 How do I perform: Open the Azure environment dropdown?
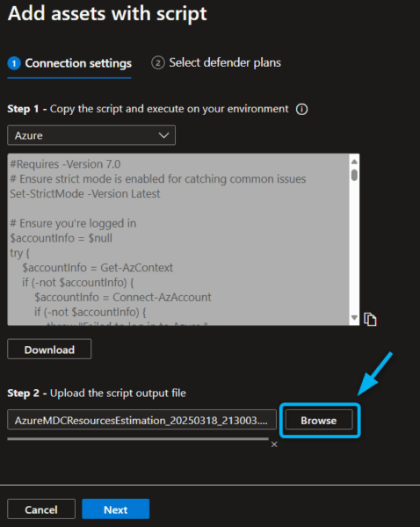coord(91,135)
